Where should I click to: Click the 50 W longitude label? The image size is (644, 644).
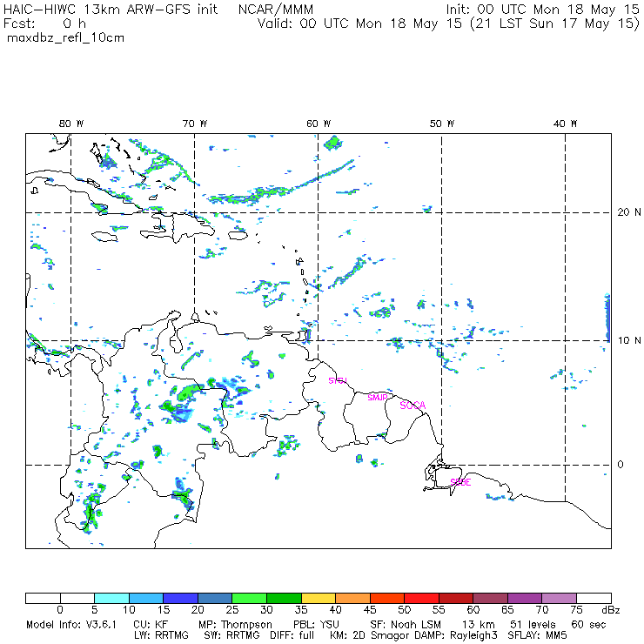click(442, 124)
